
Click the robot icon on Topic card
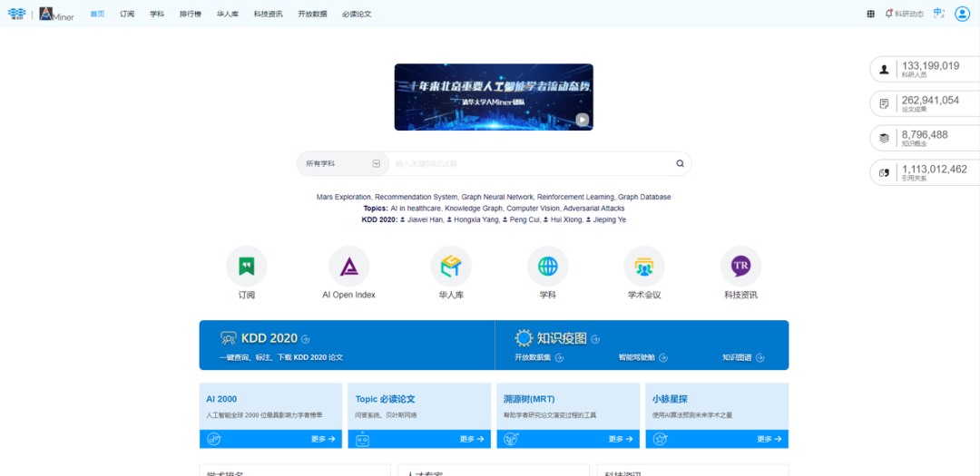(362, 439)
